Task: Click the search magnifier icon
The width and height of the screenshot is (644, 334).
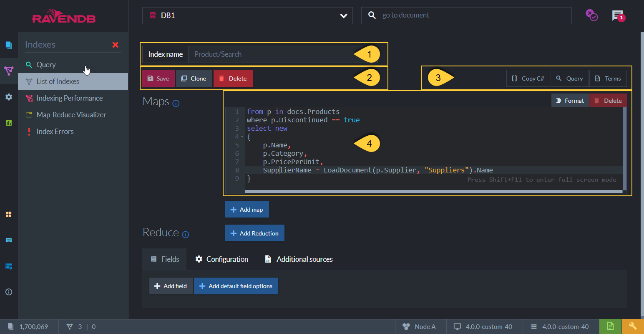Action: [x=372, y=15]
